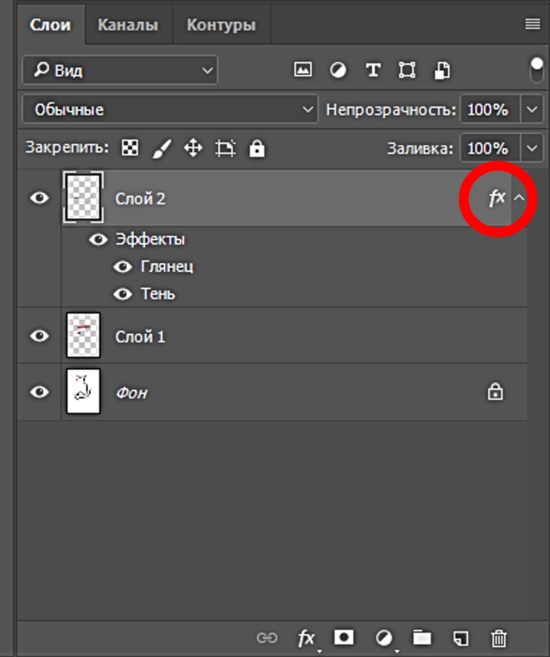The height and width of the screenshot is (657, 550).
Task: Select the Слой 2 layer thumbnail
Action: click(x=83, y=197)
